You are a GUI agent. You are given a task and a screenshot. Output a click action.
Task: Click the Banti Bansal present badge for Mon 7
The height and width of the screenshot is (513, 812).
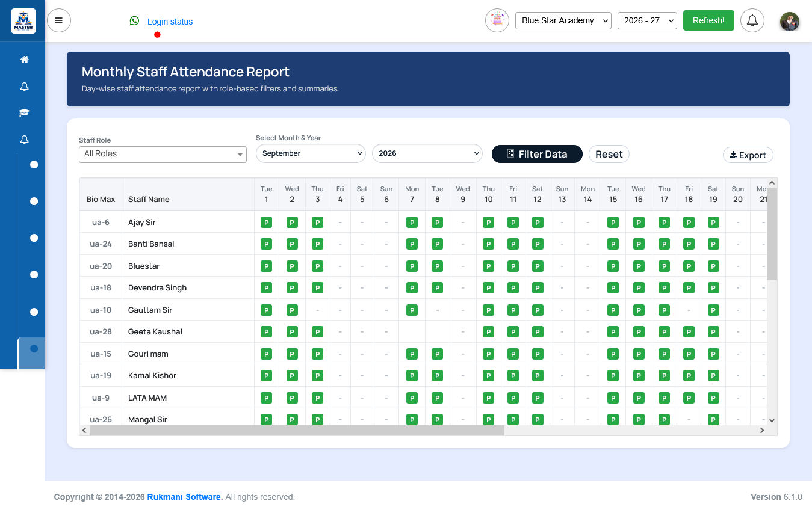point(412,244)
